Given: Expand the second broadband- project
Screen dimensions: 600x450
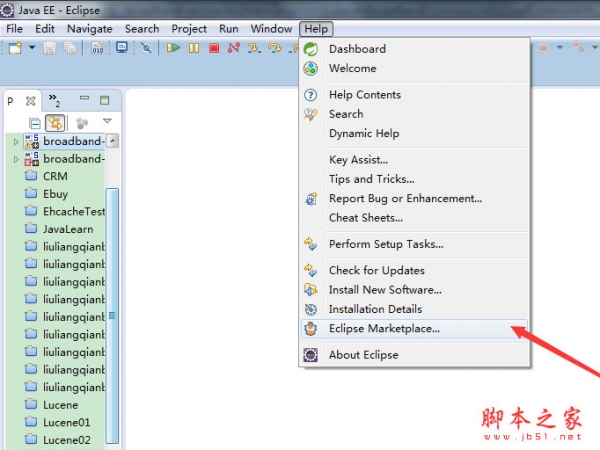Looking at the screenshot, I should click(16, 159).
